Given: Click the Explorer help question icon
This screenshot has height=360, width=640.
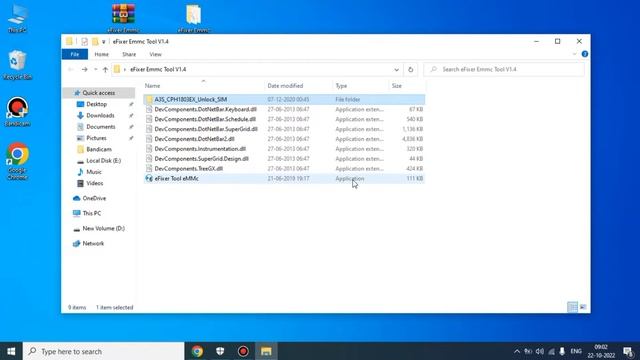Looking at the screenshot, I should point(584,54).
